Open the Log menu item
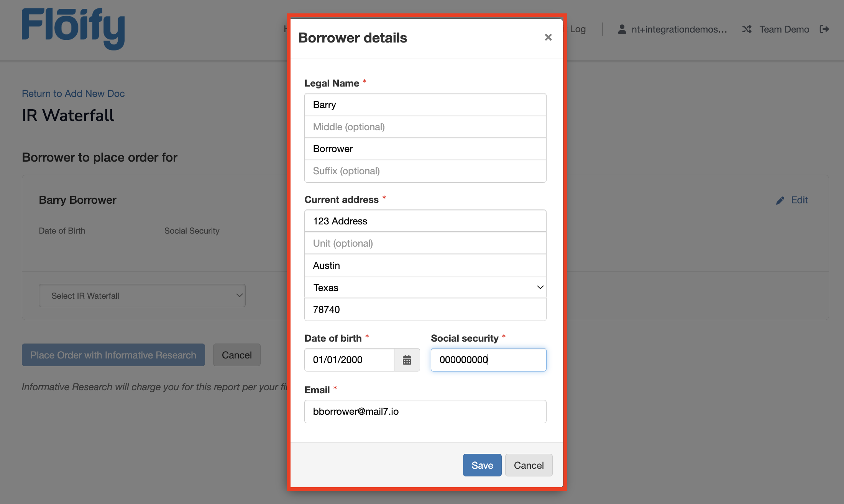The image size is (844, 504). click(577, 29)
